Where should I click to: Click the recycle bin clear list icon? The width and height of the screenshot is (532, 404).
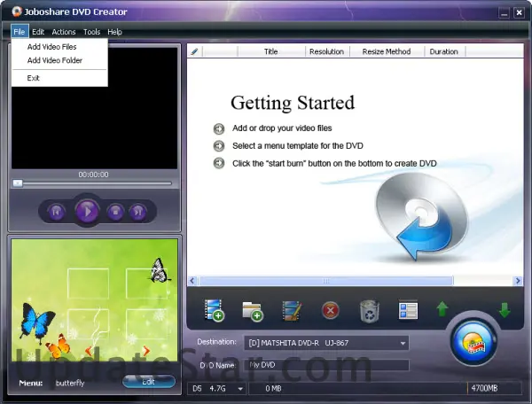(369, 310)
